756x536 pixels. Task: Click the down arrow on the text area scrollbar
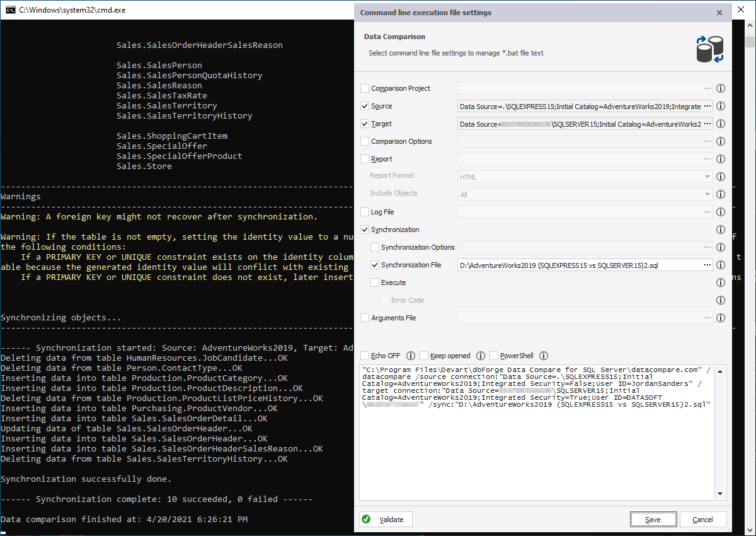(719, 493)
